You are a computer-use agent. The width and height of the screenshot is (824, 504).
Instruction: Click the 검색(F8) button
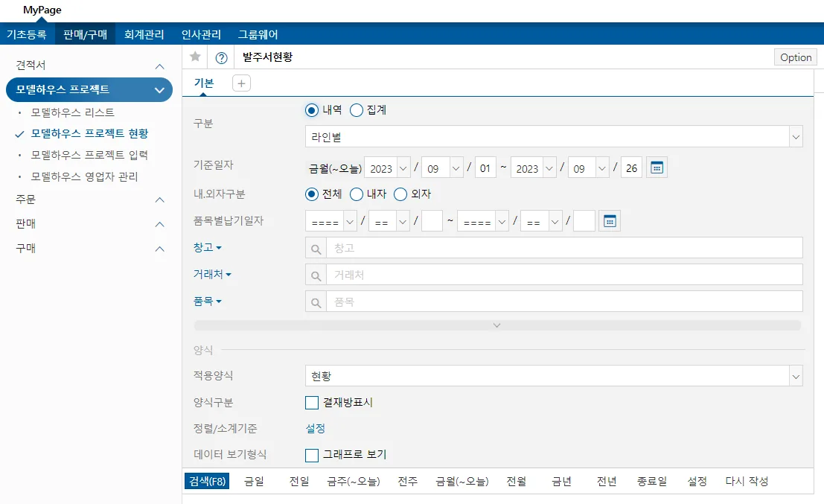click(207, 481)
